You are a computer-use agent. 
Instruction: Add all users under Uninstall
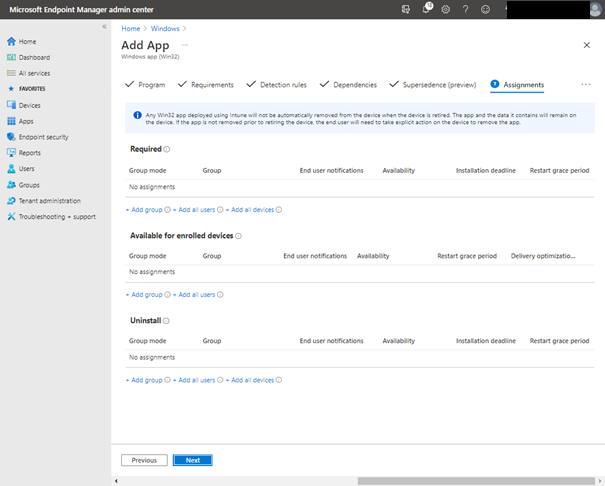[x=194, y=380]
